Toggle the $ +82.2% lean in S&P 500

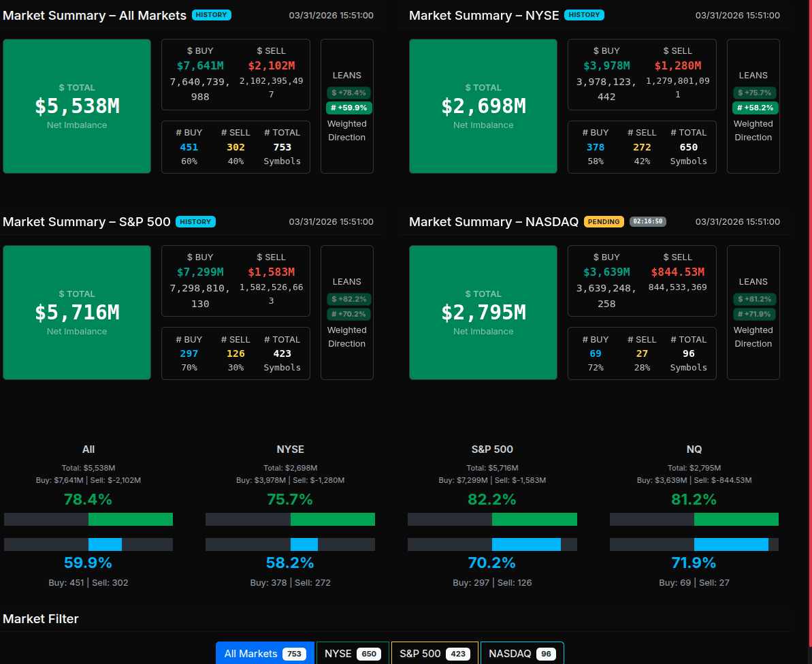349,299
